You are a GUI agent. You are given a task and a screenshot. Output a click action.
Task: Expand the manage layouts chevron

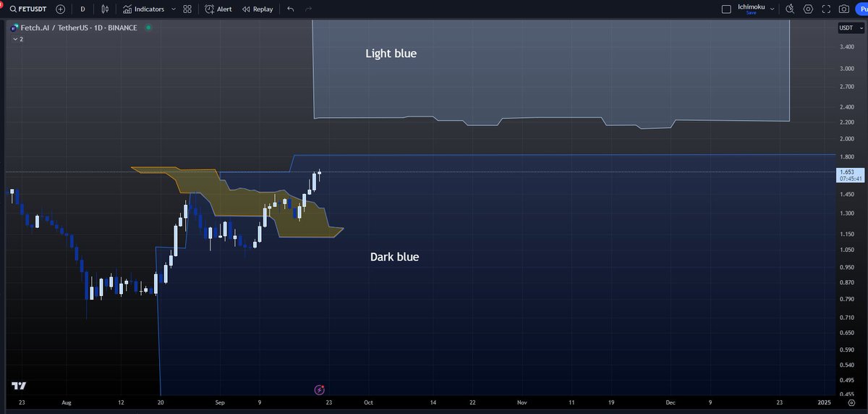tap(773, 9)
